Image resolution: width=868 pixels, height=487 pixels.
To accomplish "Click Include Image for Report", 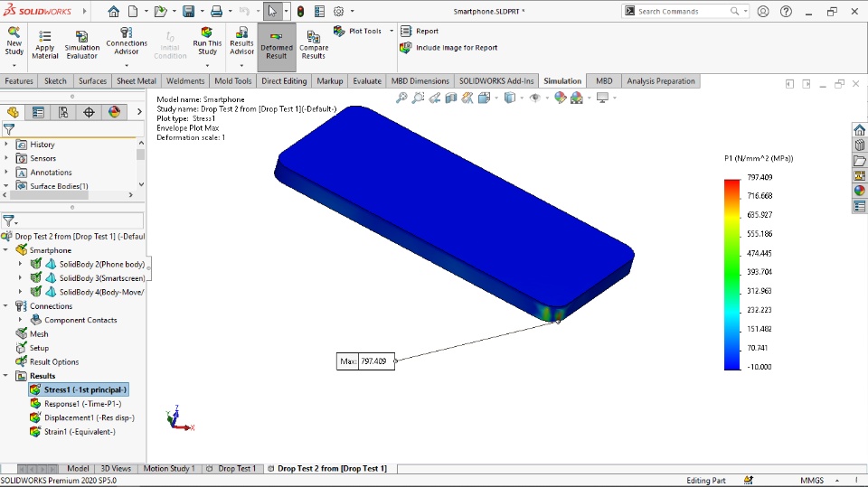I will (x=448, y=48).
